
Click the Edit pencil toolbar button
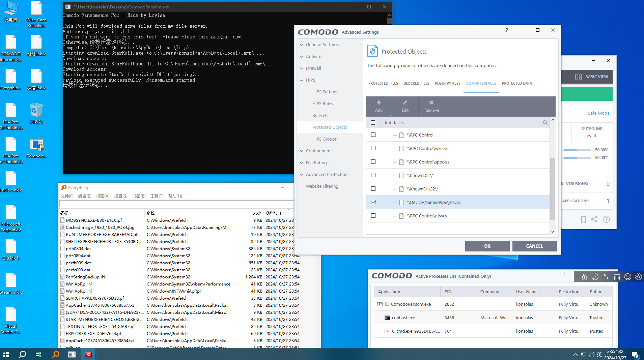tap(405, 106)
